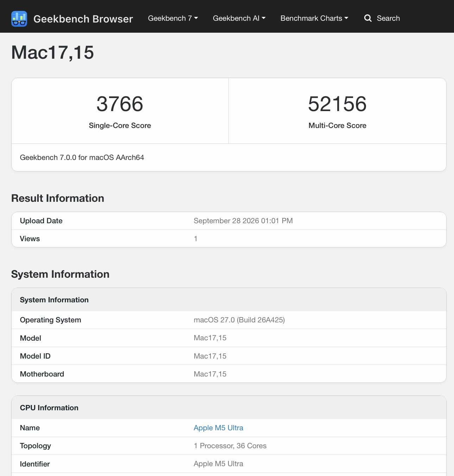Click the Topology row value
Viewport: 454px width, 476px height.
click(230, 446)
